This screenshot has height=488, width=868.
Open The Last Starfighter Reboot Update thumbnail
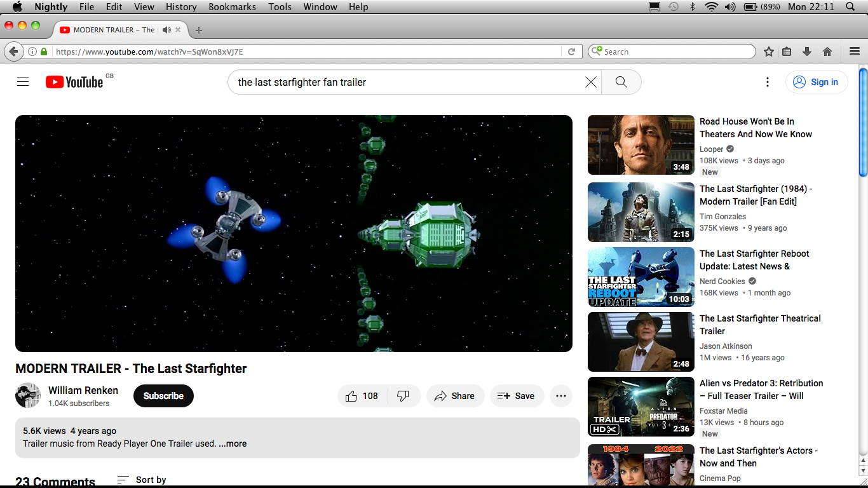[x=641, y=277]
